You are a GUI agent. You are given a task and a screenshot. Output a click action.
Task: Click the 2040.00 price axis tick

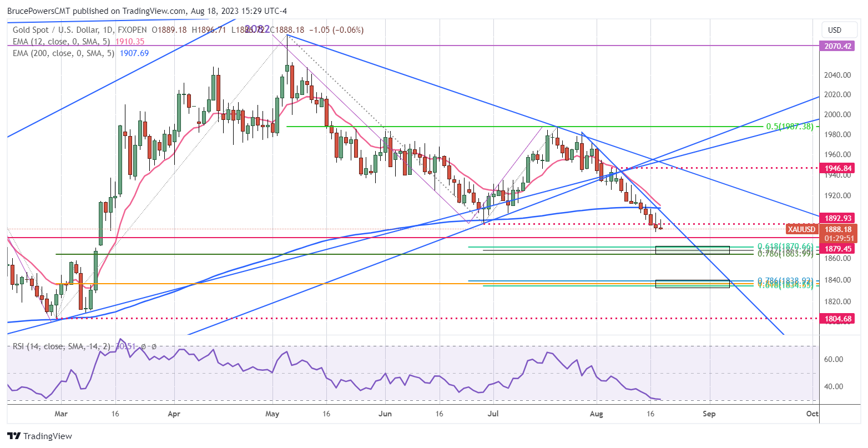[836, 75]
